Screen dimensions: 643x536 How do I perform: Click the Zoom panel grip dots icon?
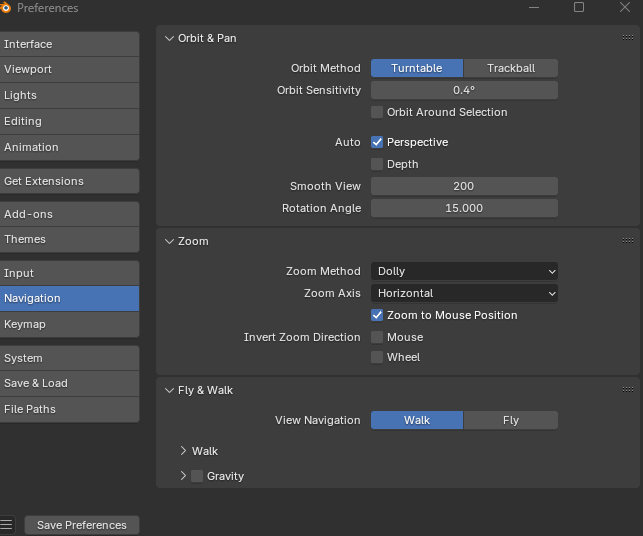627,241
